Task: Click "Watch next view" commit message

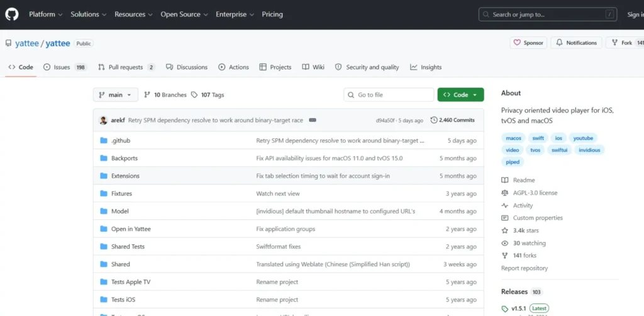Action: 278,193
